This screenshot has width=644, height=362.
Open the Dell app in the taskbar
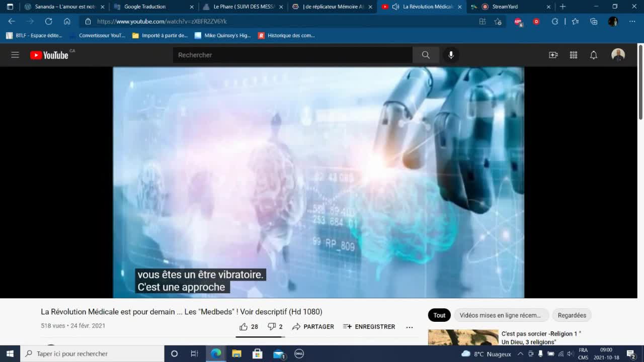point(298,353)
